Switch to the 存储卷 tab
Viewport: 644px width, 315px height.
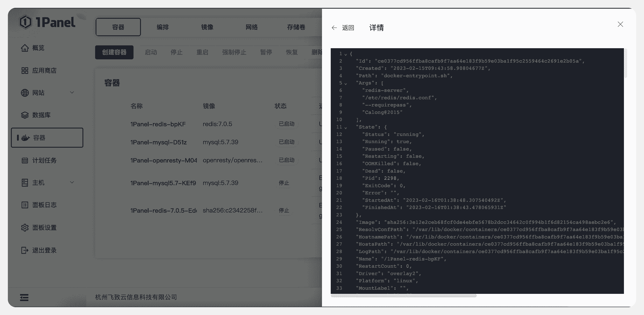click(x=296, y=27)
